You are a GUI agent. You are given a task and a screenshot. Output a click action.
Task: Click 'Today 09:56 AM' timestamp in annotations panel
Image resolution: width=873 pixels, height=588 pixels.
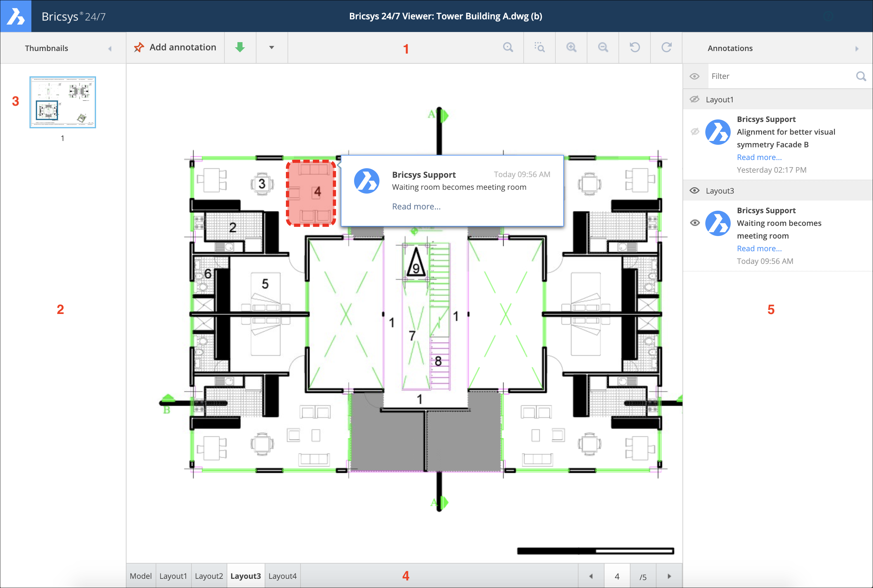tap(765, 261)
